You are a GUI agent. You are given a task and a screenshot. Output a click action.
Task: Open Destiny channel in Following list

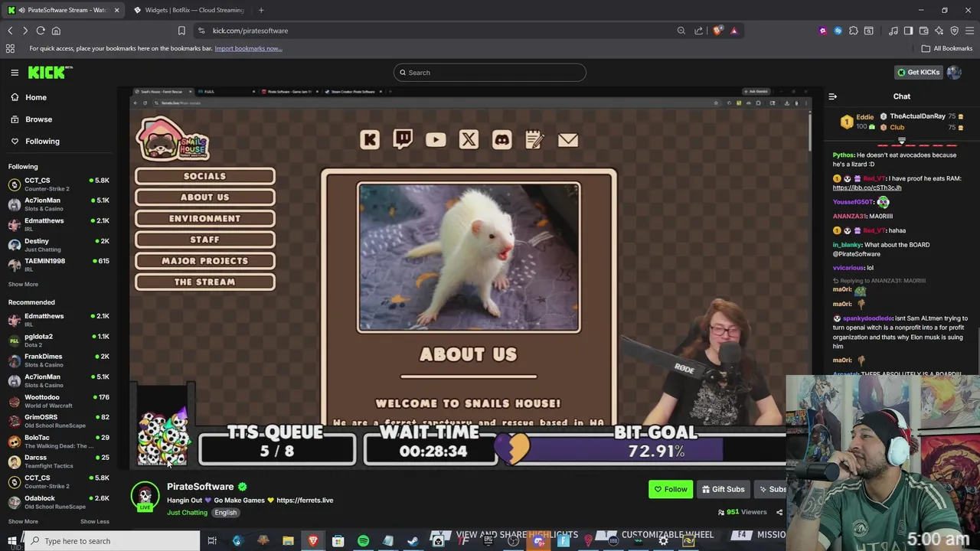tap(58, 245)
